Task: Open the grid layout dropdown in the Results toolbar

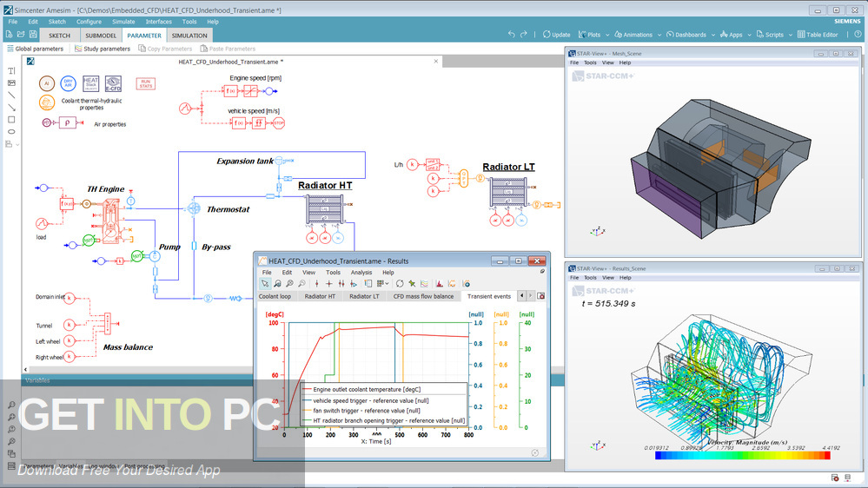Action: pos(387,283)
